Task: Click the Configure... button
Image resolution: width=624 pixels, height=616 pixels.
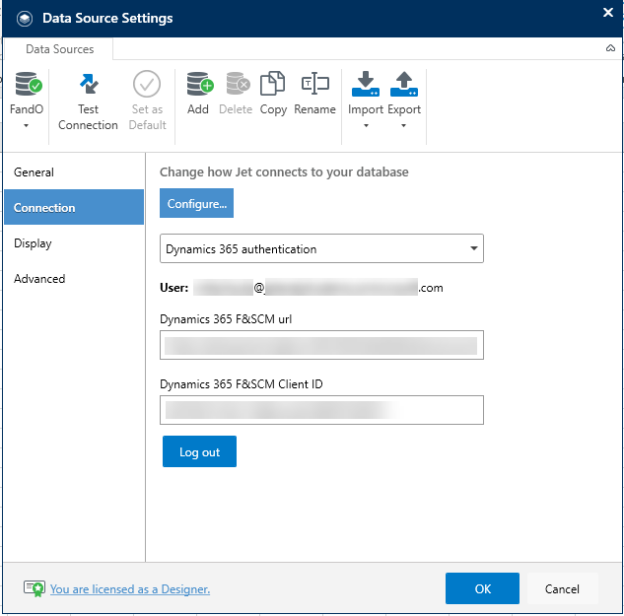Action: [197, 203]
